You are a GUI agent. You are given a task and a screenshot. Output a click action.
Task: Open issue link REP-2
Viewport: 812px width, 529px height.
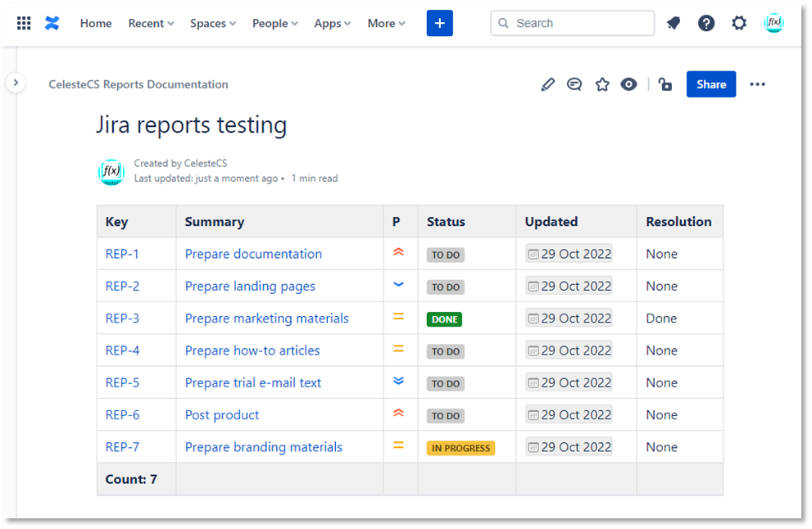tap(122, 287)
